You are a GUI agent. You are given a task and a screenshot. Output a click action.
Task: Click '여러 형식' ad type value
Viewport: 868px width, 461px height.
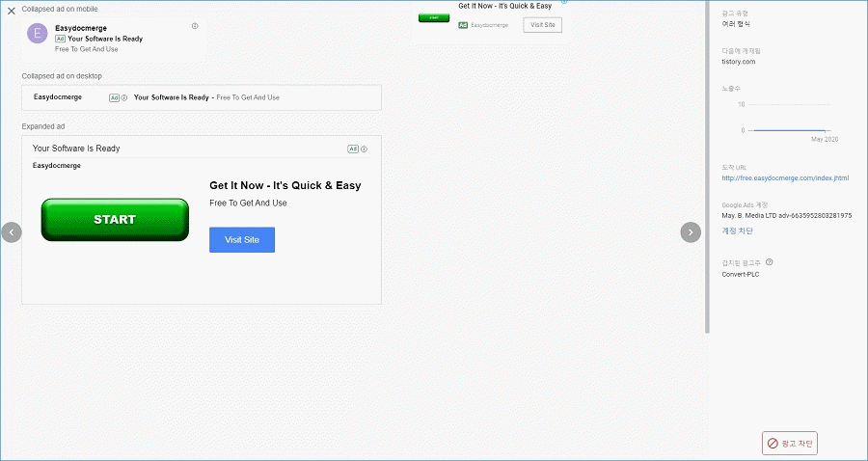[x=736, y=24]
